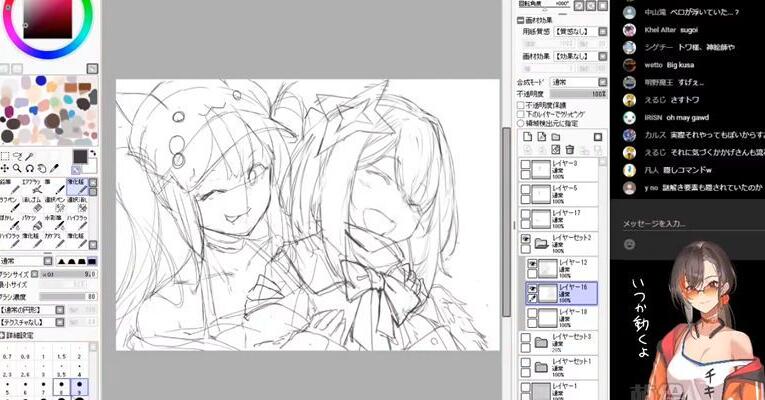Click the transparent color toggle below foreground swatch

[x=76, y=170]
